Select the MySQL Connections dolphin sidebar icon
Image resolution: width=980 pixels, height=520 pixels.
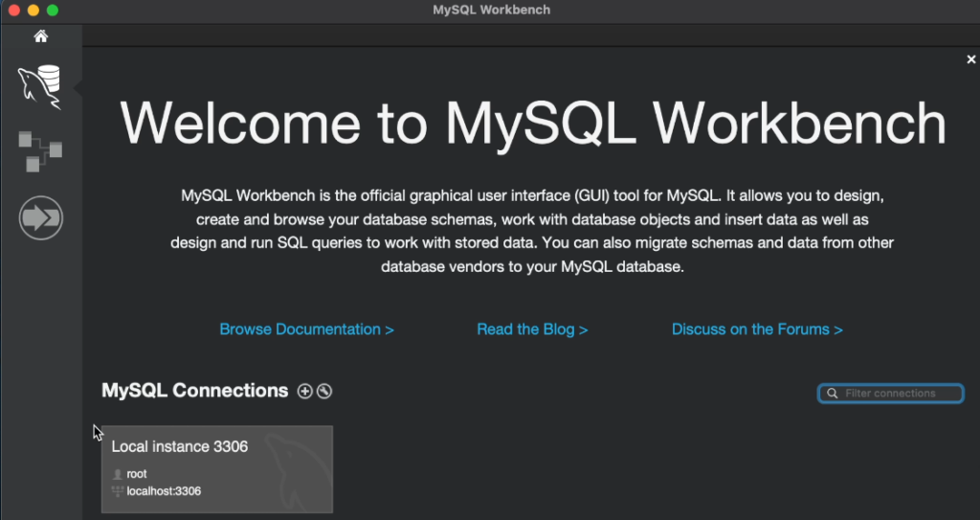[x=40, y=86]
